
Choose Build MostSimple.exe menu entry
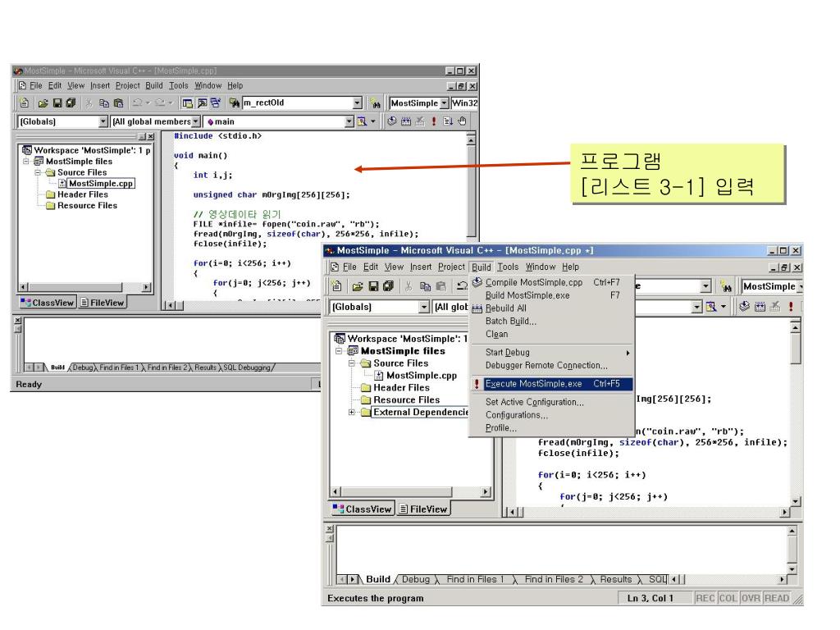point(552,295)
